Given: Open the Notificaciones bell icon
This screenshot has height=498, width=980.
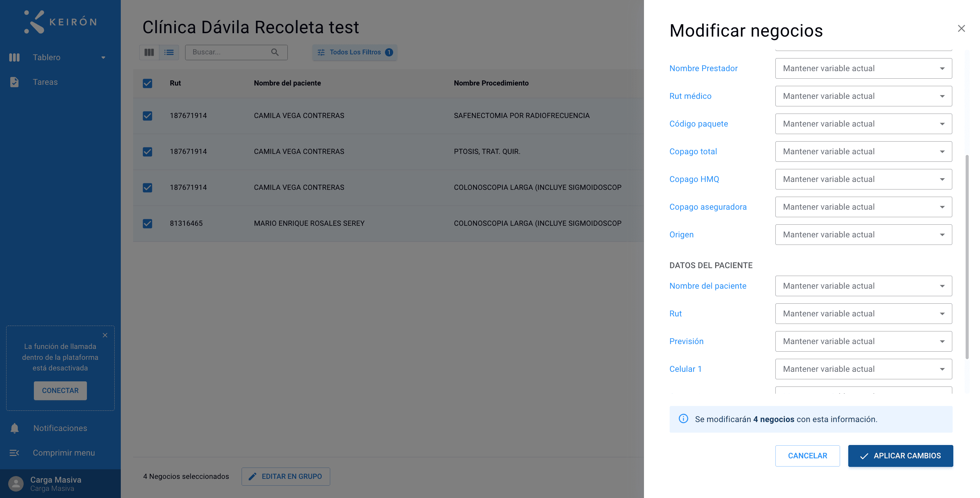Looking at the screenshot, I should coord(14,428).
